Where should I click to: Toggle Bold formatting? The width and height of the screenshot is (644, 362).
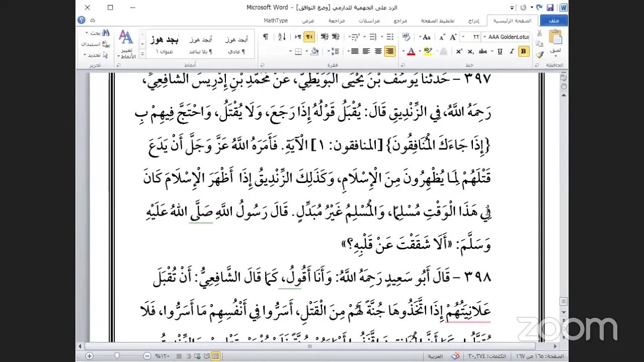pos(523,51)
